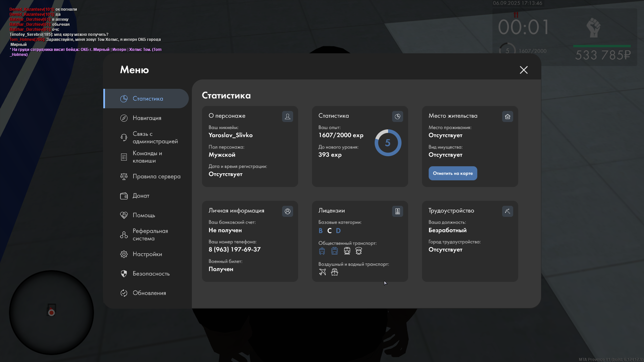This screenshot has height=362, width=644.
Task: Open the Навигация sidebar section
Action: click(x=146, y=118)
